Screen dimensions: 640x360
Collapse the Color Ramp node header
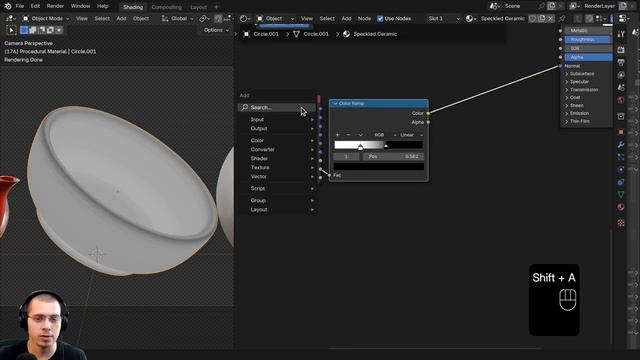coord(336,104)
